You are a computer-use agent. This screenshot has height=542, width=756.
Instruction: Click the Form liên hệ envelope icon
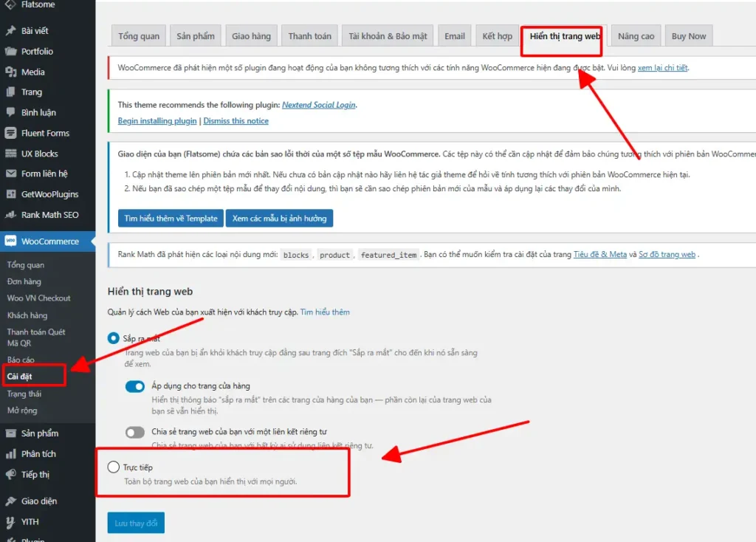10,174
